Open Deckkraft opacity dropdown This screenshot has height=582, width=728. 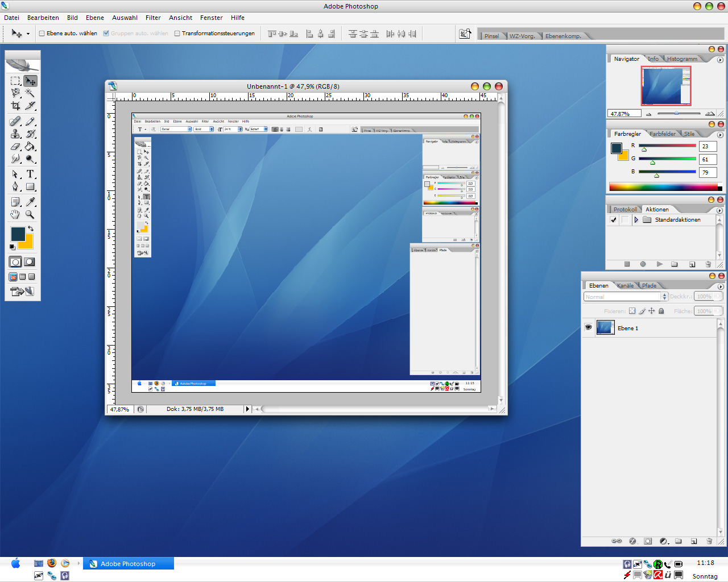click(718, 296)
